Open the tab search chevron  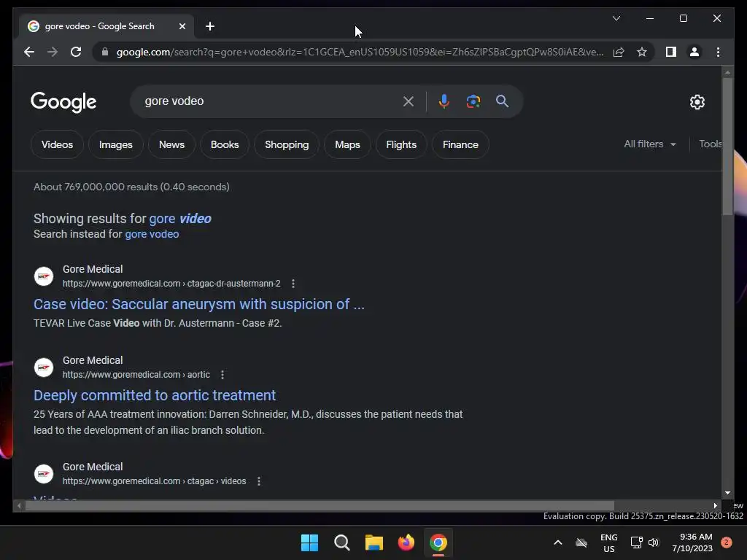pyautogui.click(x=616, y=18)
